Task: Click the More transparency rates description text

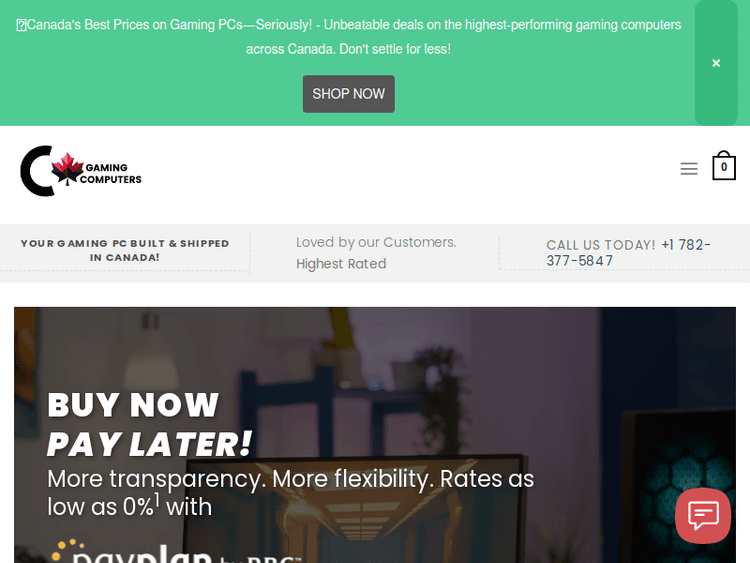Action: (x=290, y=493)
